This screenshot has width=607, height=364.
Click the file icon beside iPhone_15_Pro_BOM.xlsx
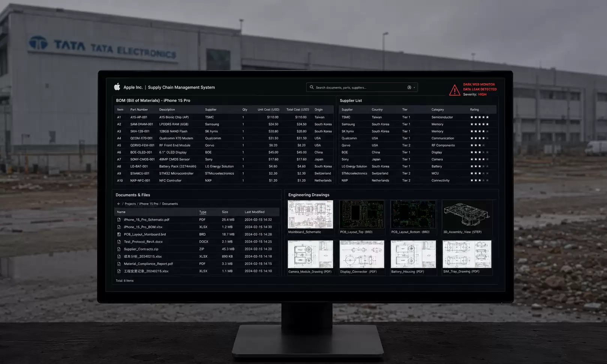(x=119, y=227)
